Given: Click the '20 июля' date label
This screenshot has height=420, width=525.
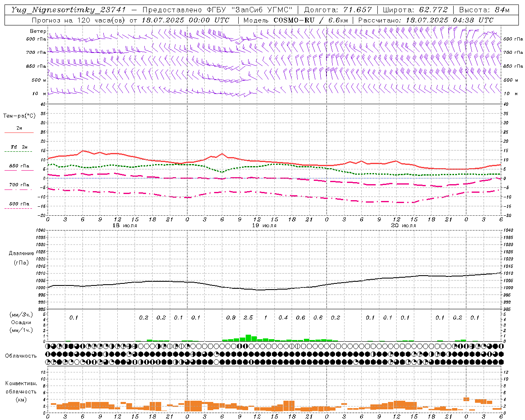Looking at the screenshot, I should [404, 226].
